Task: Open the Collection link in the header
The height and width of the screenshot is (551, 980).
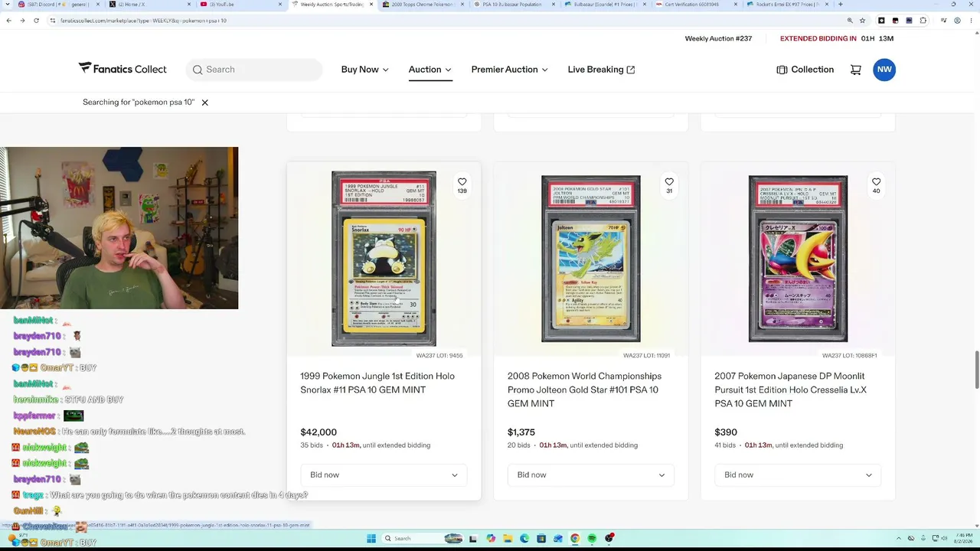Action: click(x=805, y=70)
